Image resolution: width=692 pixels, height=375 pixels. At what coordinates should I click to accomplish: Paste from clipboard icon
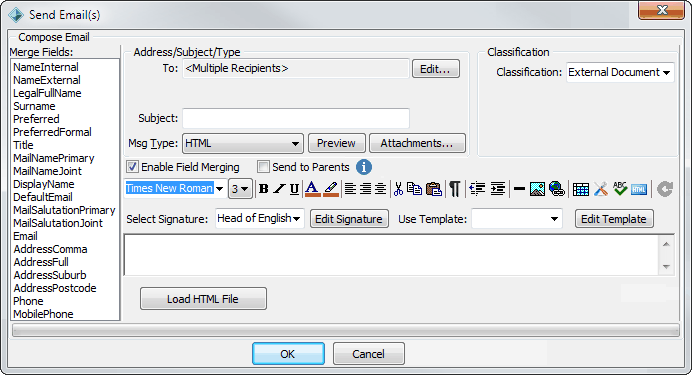point(434,189)
